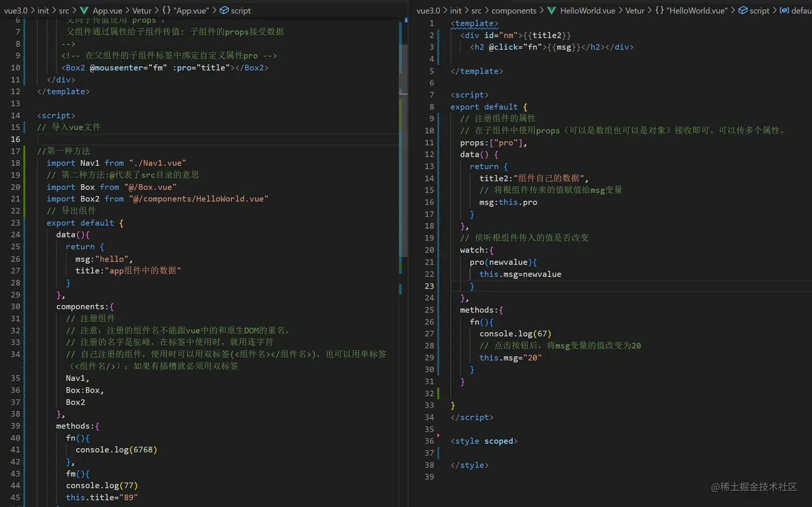Open the init breadcrumb in the App.vue pane
The image size is (812, 507).
pos(44,10)
